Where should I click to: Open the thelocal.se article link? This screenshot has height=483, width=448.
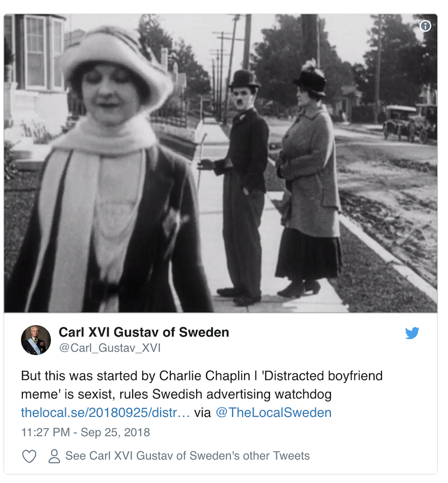point(105,412)
